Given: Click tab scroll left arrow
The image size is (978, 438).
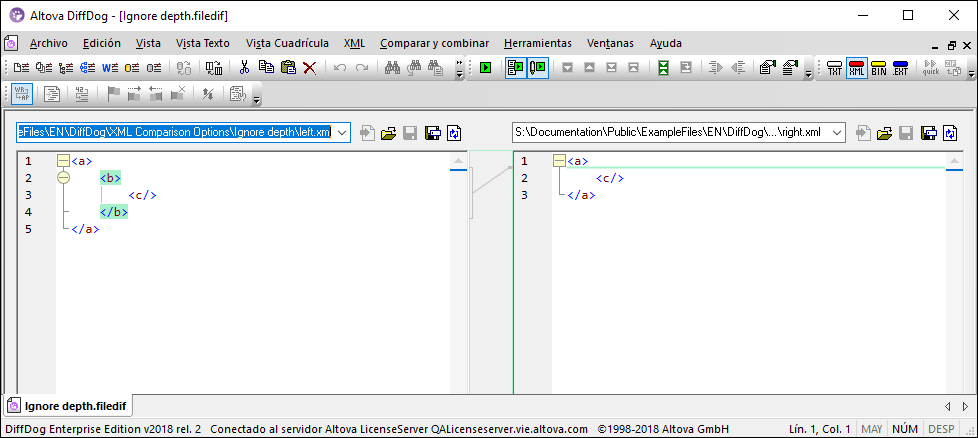Looking at the screenshot, I should pyautogui.click(x=948, y=406).
